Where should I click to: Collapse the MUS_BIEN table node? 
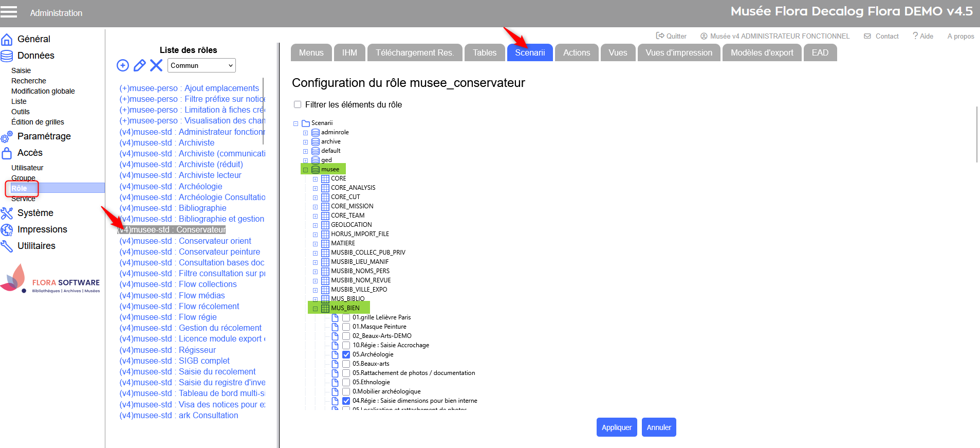(x=315, y=309)
